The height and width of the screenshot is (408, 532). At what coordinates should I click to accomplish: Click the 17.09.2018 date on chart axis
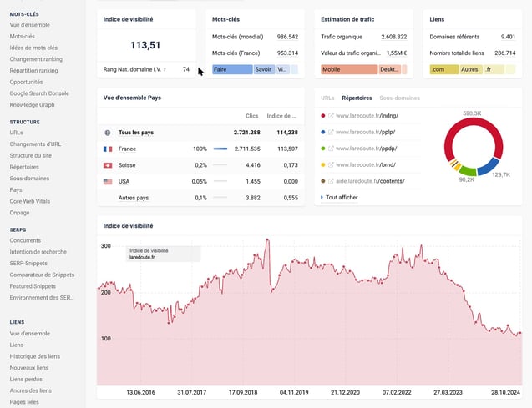tap(243, 392)
